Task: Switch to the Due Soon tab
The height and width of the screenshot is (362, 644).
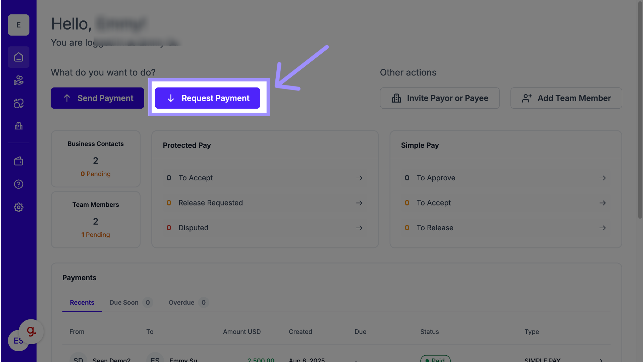Action: point(124,302)
